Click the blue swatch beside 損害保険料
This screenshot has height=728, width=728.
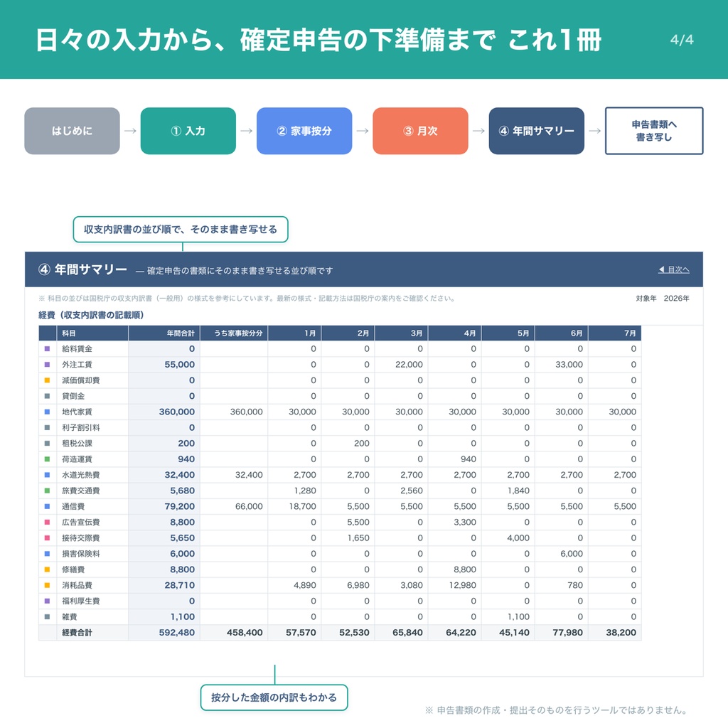[x=47, y=554]
